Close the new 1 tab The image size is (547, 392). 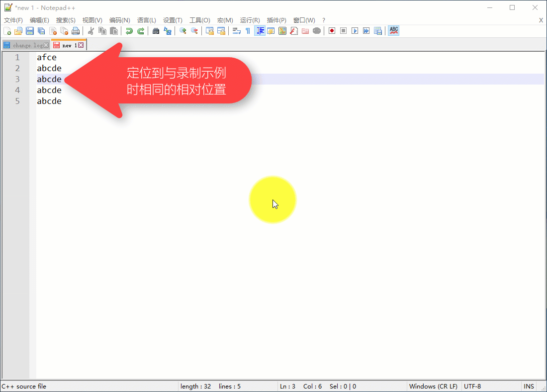click(81, 45)
